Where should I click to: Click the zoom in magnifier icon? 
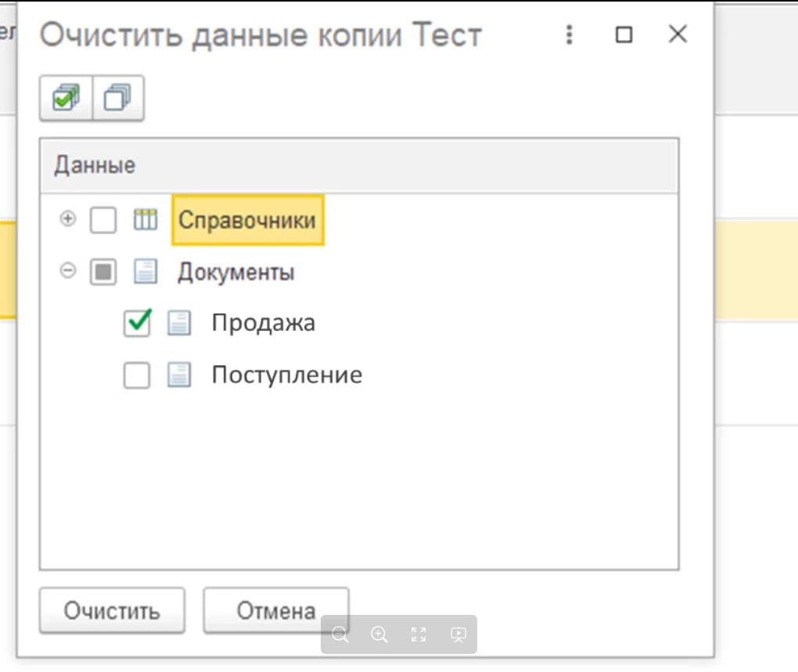[379, 634]
